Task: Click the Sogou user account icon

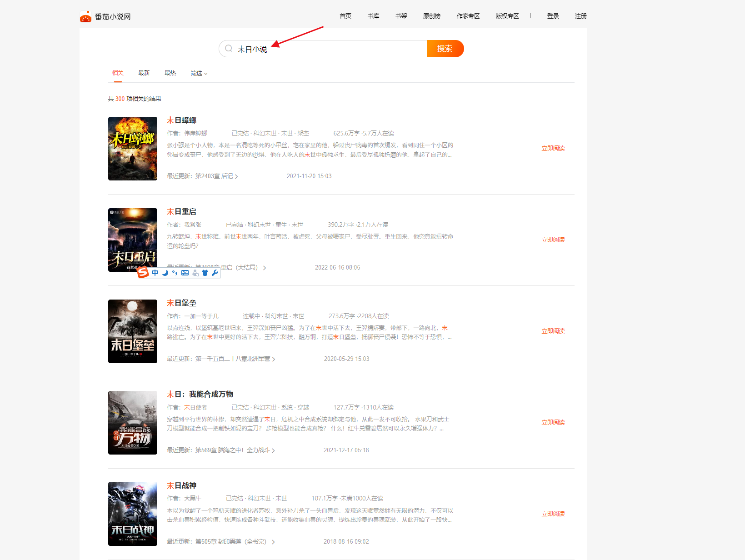Action: coord(195,273)
